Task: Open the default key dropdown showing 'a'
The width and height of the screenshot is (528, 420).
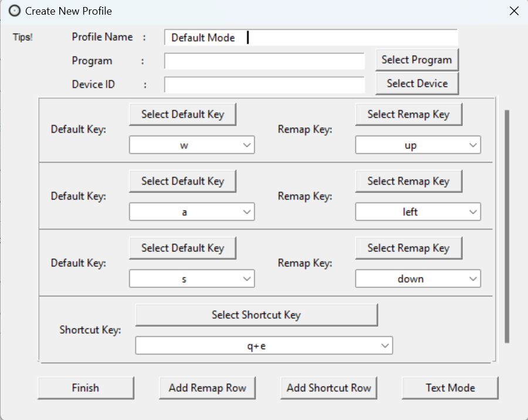Action: click(x=191, y=212)
